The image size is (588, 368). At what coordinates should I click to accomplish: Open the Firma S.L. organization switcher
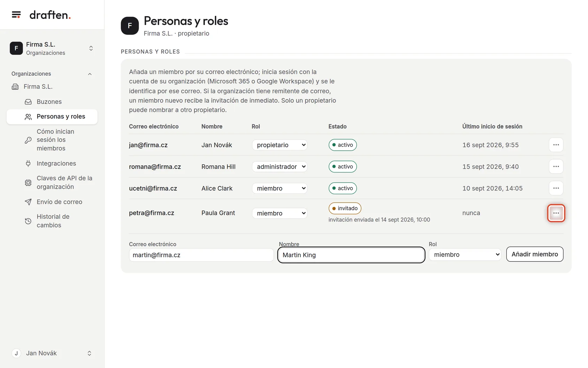point(52,48)
